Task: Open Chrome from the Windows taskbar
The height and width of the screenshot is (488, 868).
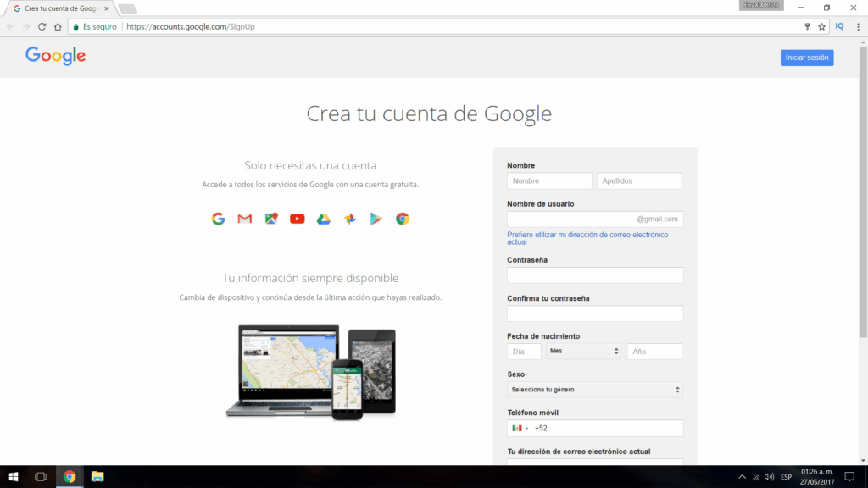Action: coord(70,477)
